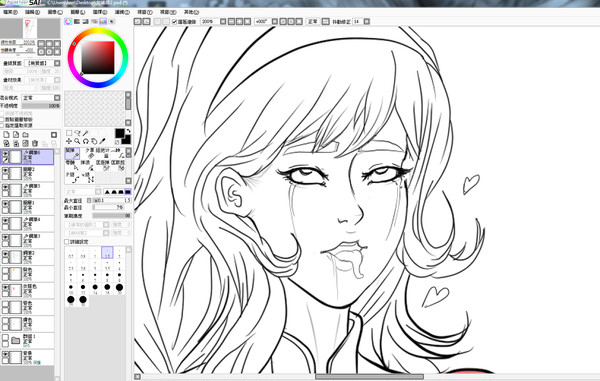
Task: Select the hand pan tool
Action: pyautogui.click(x=94, y=142)
